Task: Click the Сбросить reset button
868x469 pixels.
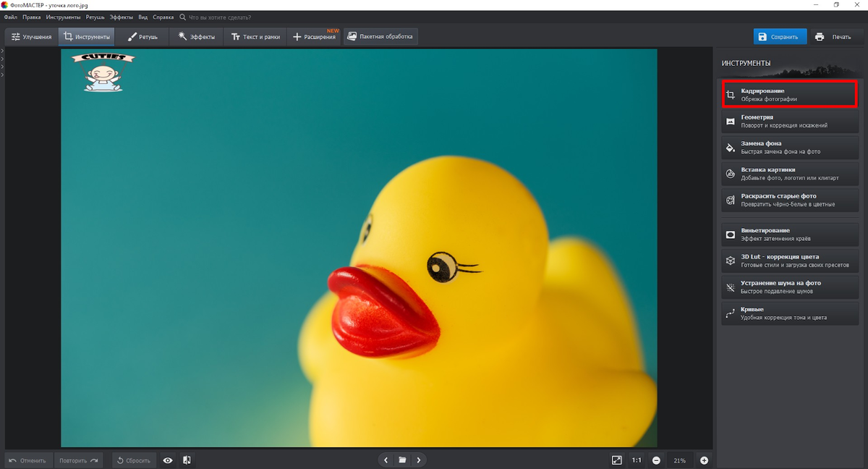Action: 133,460
